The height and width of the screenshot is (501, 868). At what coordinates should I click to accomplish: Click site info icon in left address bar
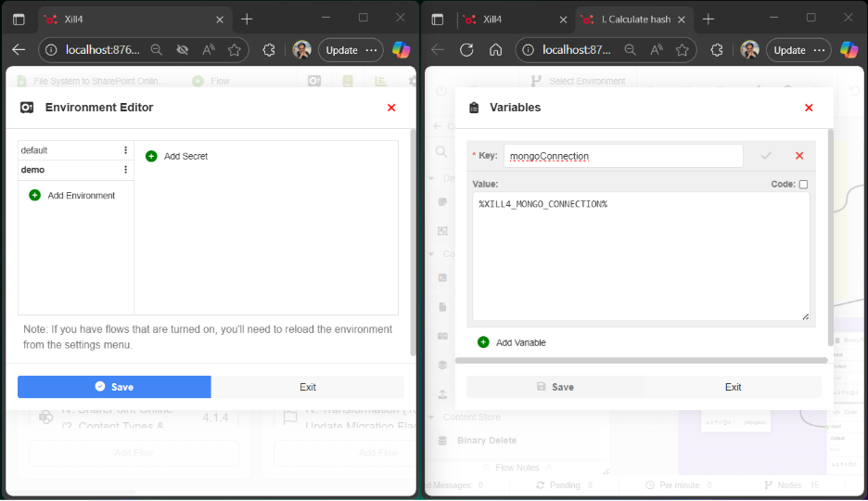pyautogui.click(x=51, y=50)
